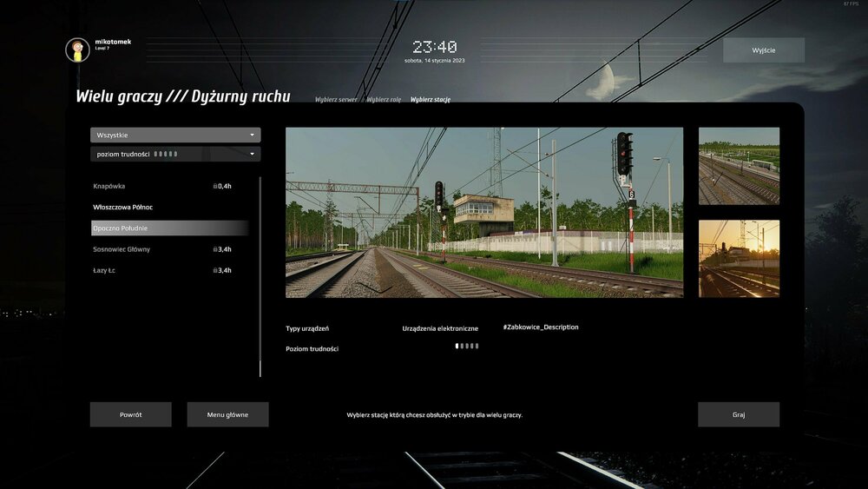Click the Menu główne button
Screen dimensions: 868x489
pyautogui.click(x=227, y=414)
